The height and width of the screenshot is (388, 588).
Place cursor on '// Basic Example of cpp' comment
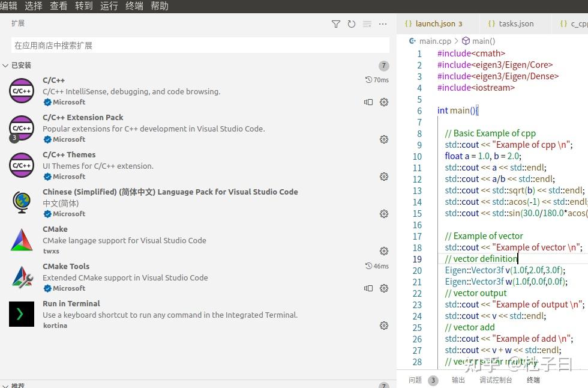490,133
